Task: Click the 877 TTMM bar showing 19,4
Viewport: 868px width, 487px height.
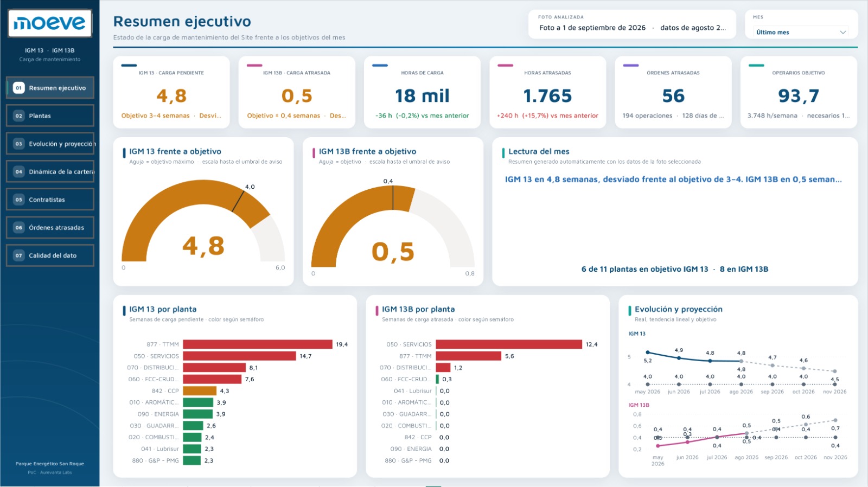Action: pos(258,344)
